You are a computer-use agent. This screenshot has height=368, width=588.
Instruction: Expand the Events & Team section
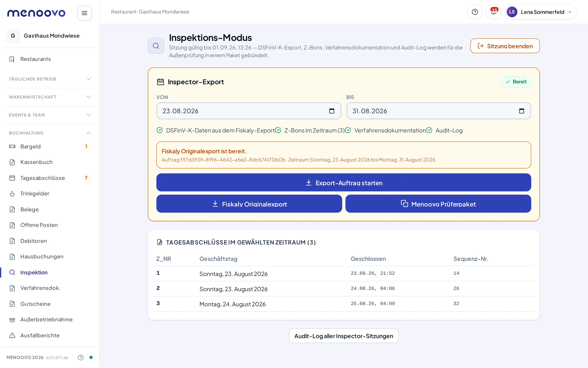click(50, 115)
